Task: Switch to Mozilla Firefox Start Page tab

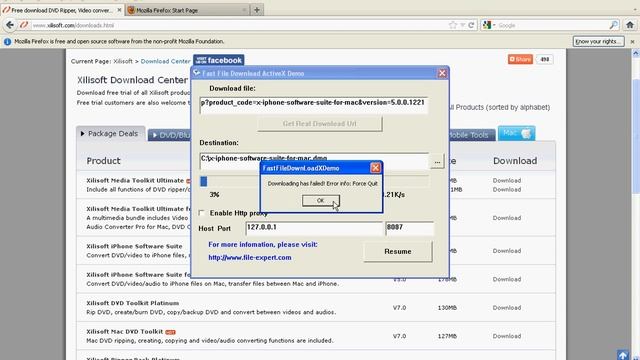Action: 188,10
